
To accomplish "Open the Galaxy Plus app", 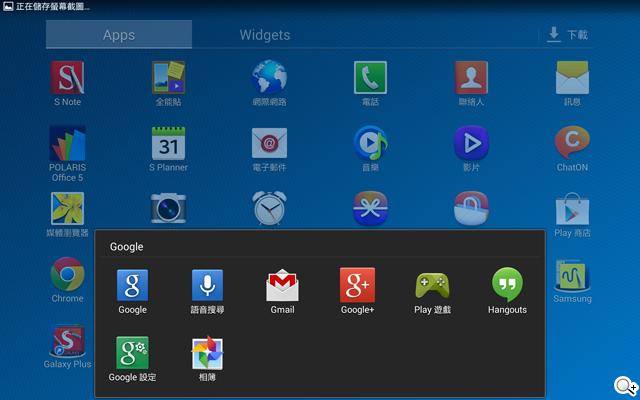I will [67, 342].
